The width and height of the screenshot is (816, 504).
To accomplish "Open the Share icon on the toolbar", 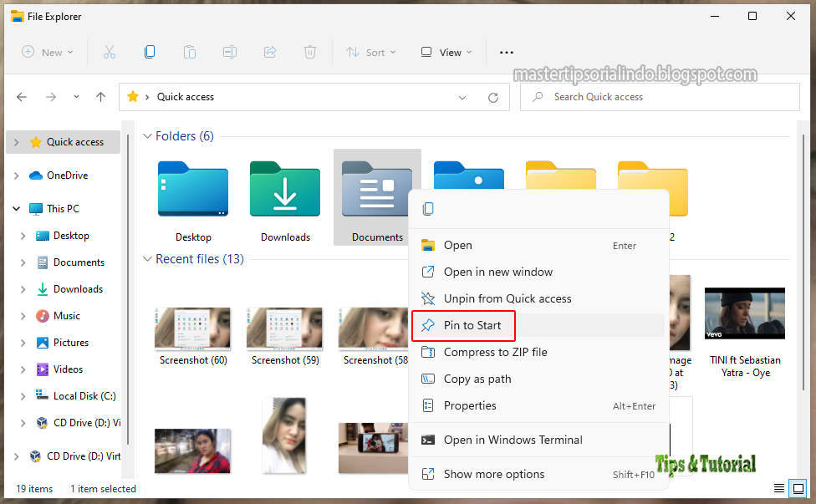I will tap(269, 52).
